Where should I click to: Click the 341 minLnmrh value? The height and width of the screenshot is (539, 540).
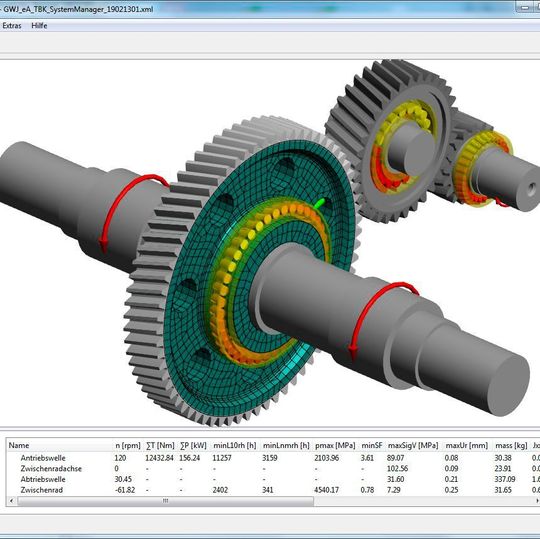[268, 490]
